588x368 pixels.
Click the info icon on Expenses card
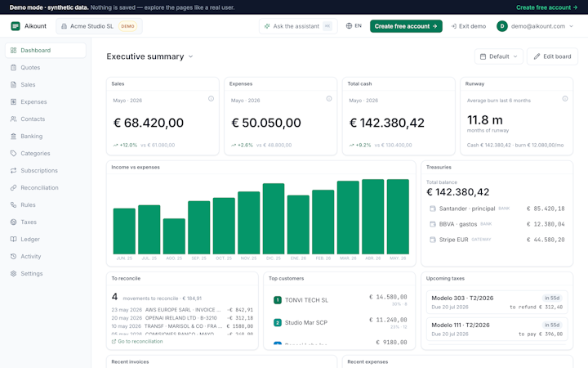pos(329,99)
